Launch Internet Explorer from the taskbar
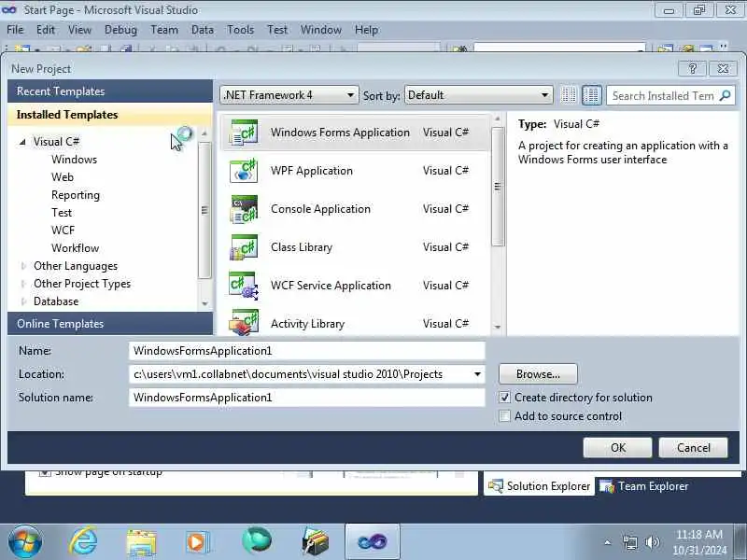The height and width of the screenshot is (560, 747). 84,542
